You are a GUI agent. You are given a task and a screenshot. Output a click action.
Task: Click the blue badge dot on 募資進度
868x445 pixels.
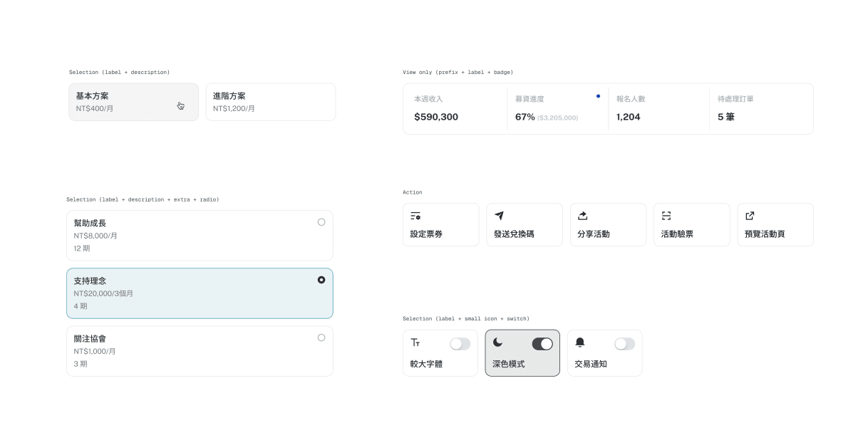coord(598,96)
